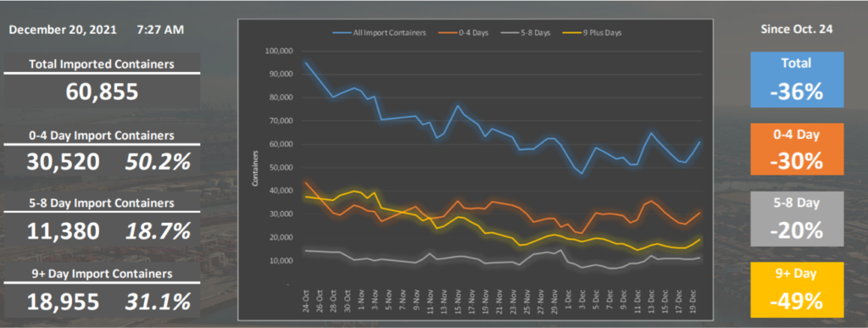This screenshot has width=868, height=328.
Task: Click the '5-8 Day Import Containers' heading
Action: click(102, 203)
